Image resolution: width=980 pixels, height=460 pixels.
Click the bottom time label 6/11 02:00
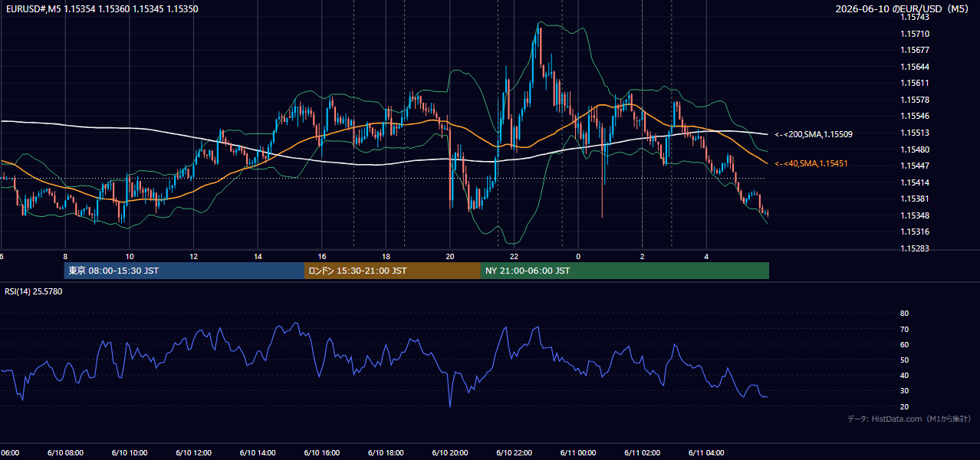click(x=643, y=453)
